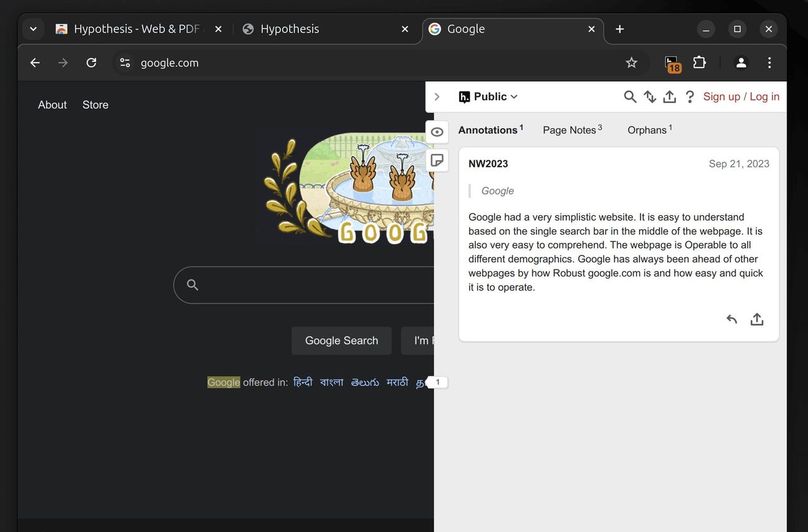Search annotations with the magnifier icon

tap(630, 97)
